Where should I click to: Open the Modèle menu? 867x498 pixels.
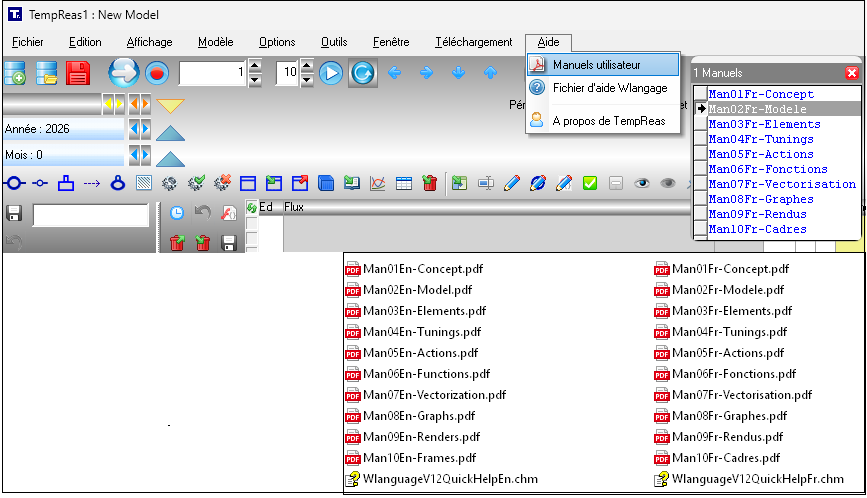216,42
